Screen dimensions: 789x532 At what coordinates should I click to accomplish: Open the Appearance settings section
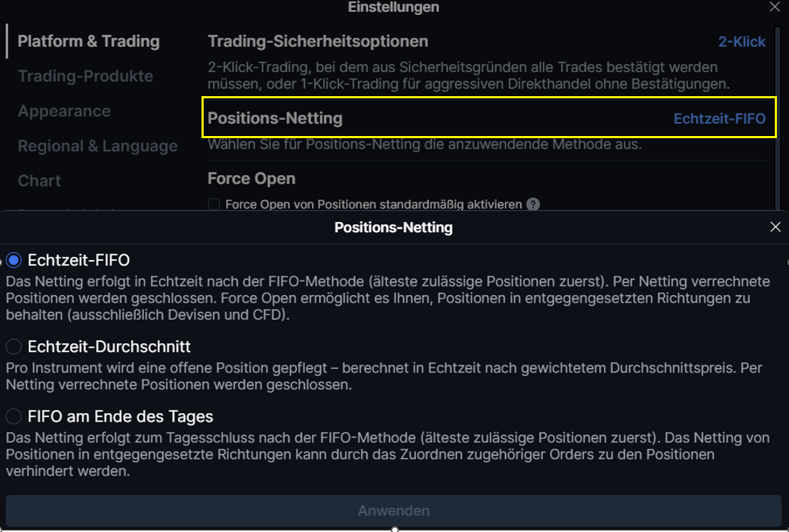[x=64, y=110]
